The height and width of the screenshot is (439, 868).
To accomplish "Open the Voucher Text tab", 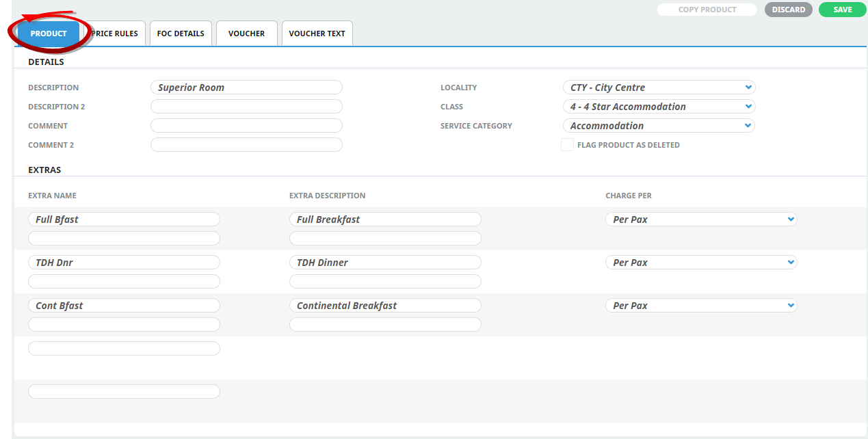I will pos(317,34).
